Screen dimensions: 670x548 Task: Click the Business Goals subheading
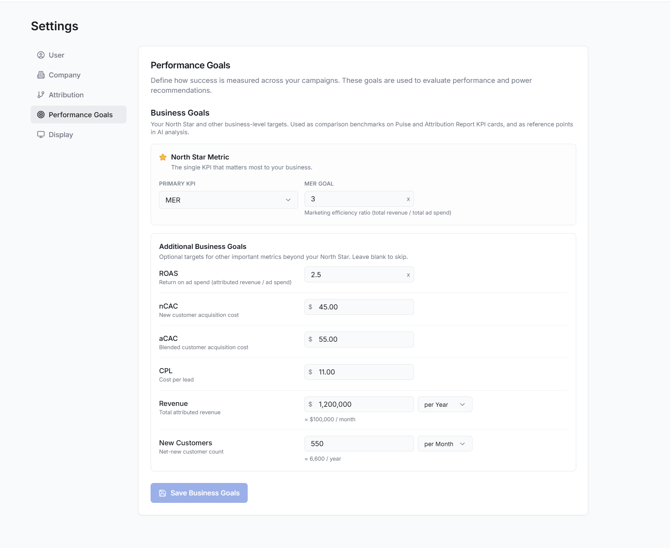[180, 113]
